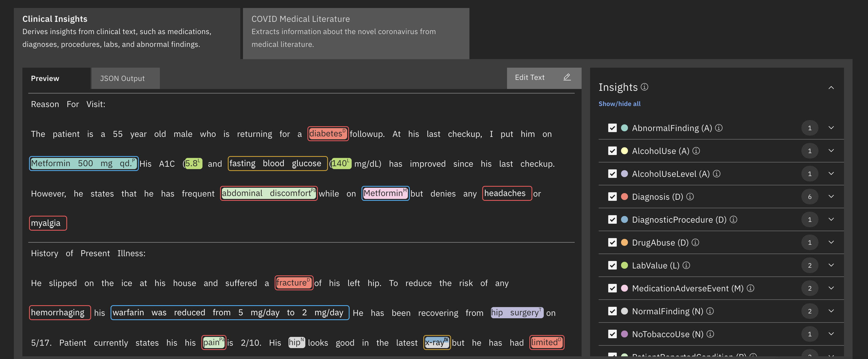The image size is (868, 359).
Task: Toggle the DrugAbuse (D) checkbox
Action: pyautogui.click(x=612, y=242)
